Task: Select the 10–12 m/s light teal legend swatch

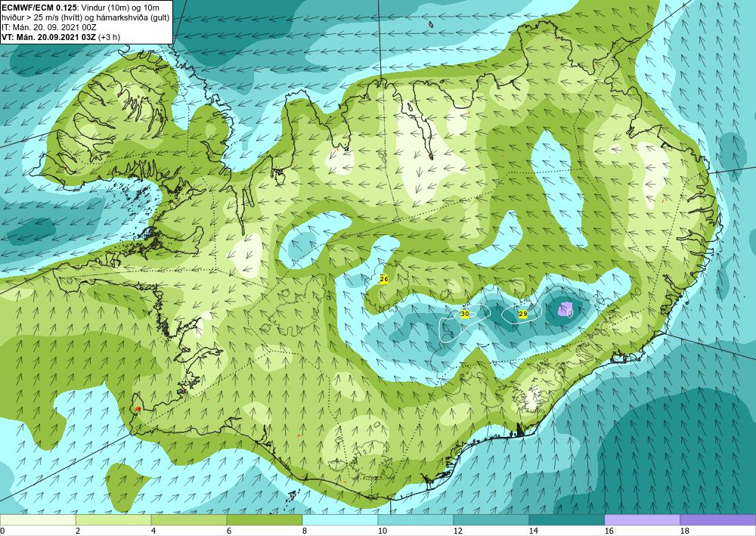Action: pos(416,519)
